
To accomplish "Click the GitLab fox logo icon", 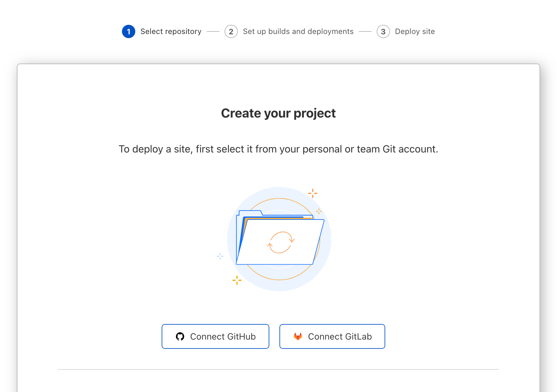I will click(x=298, y=336).
